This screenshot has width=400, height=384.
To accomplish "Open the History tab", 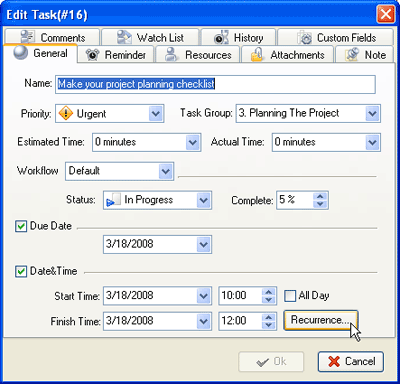I will 238,37.
